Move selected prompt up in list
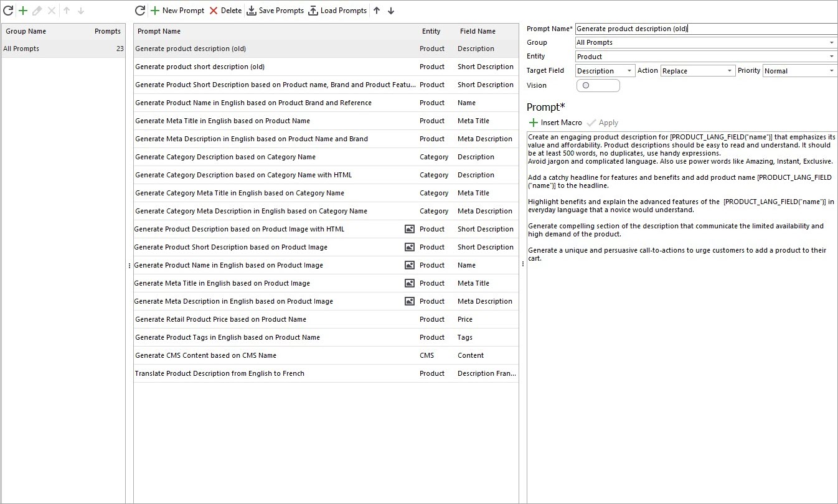This screenshot has height=504, width=838. point(377,11)
